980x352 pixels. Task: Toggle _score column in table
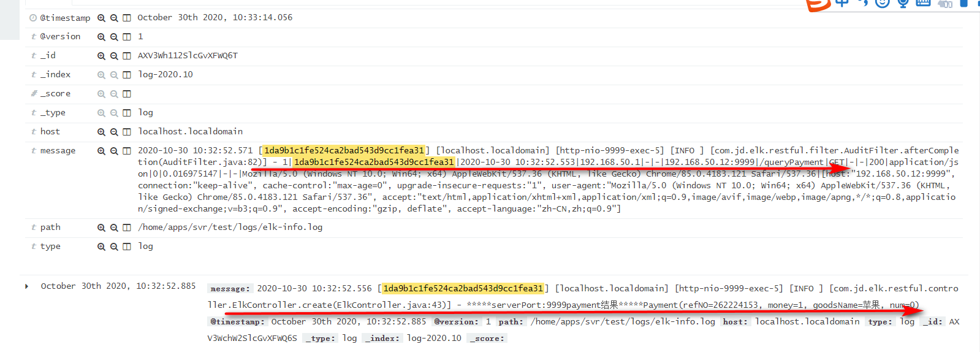coord(127,94)
